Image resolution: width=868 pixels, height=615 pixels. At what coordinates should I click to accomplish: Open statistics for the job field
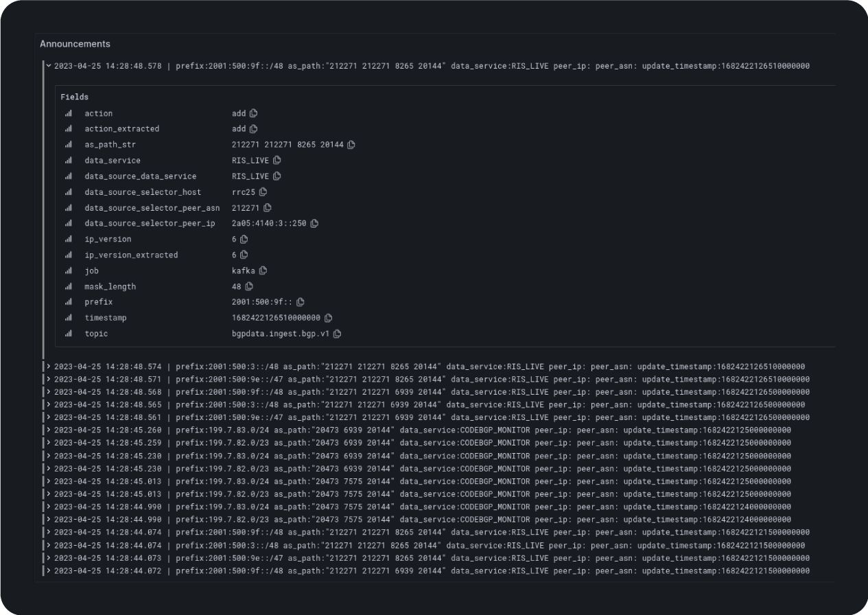(x=68, y=270)
